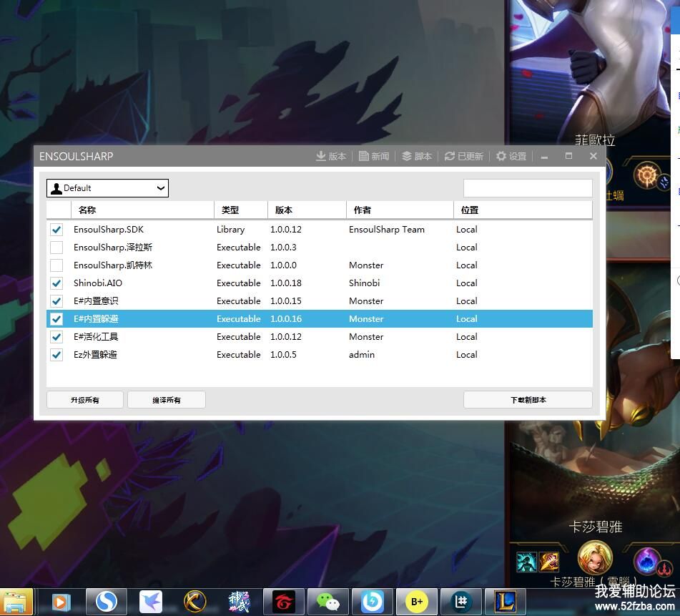Select the EnsoulSharp.凯特林 script name

tap(113, 265)
